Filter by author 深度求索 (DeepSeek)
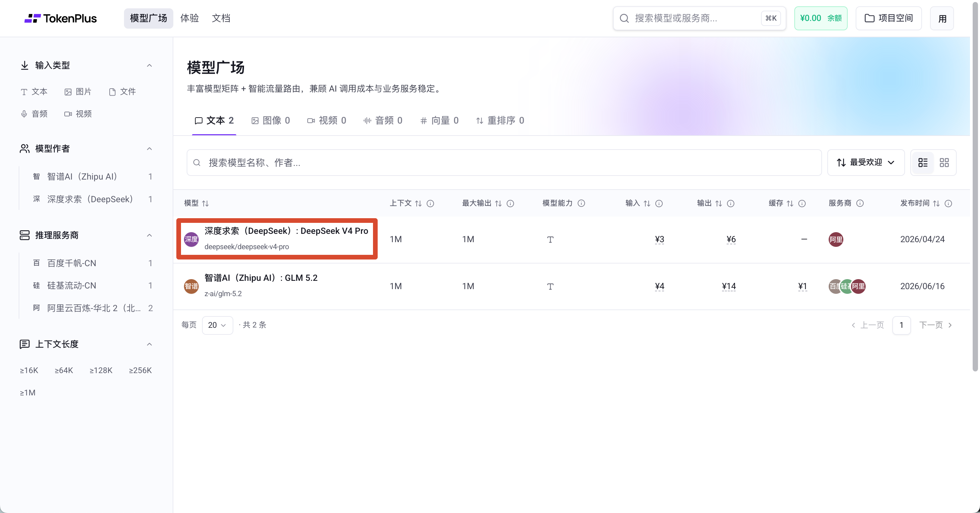Screen dimensions: 980x513 tap(93, 199)
